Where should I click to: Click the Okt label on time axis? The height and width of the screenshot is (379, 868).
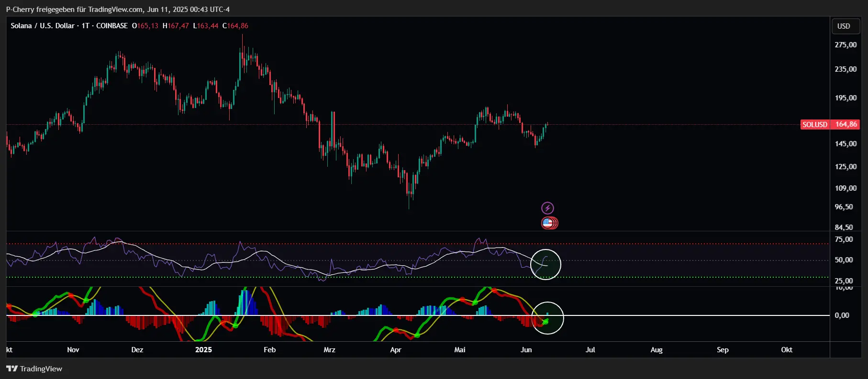click(x=787, y=350)
